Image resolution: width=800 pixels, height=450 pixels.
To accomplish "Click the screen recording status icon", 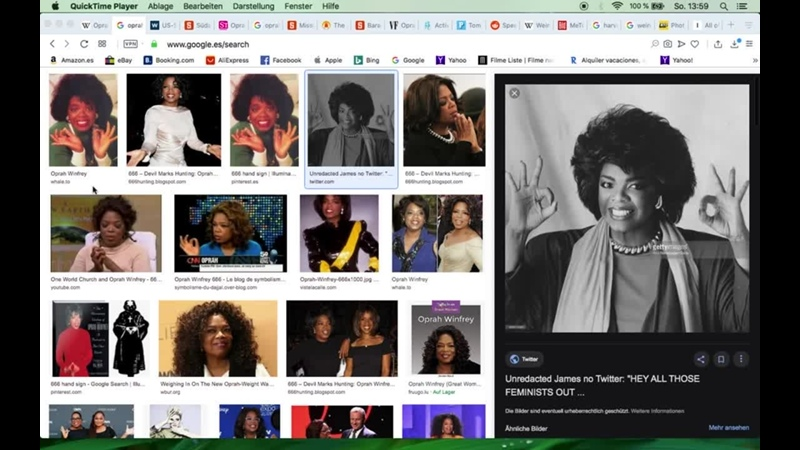I will pos(584,6).
